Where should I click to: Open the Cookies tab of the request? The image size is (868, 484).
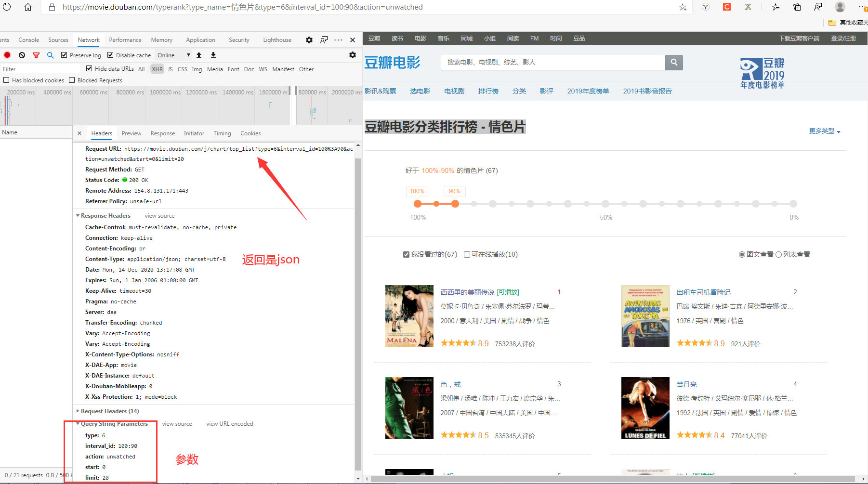(x=250, y=133)
